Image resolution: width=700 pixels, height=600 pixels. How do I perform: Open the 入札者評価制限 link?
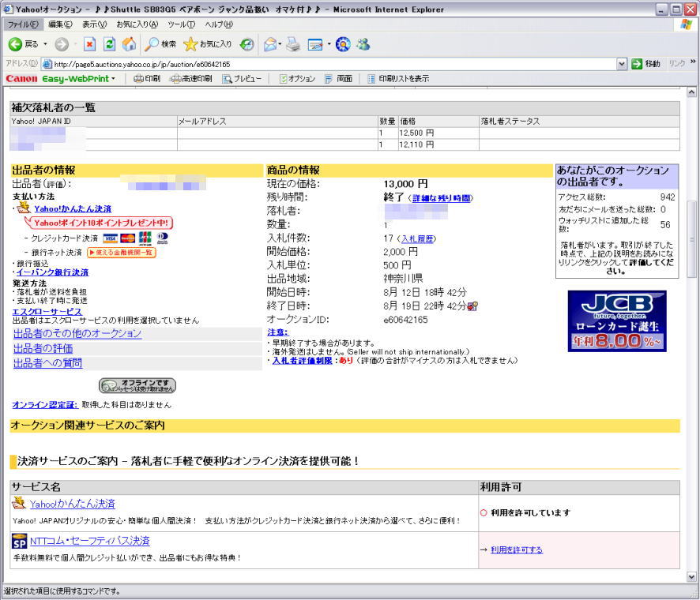click(303, 361)
